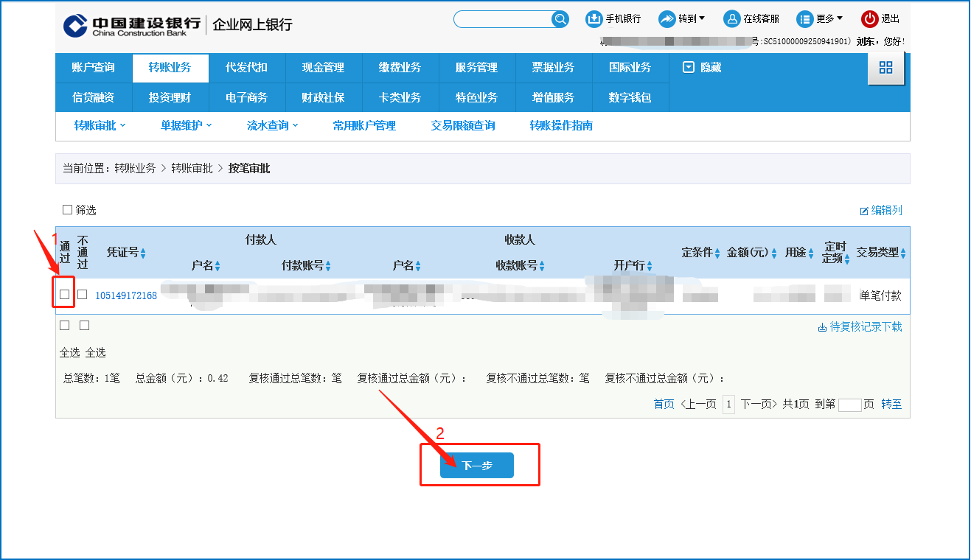
Task: Open the 更多 dropdown menu
Action: 820,19
